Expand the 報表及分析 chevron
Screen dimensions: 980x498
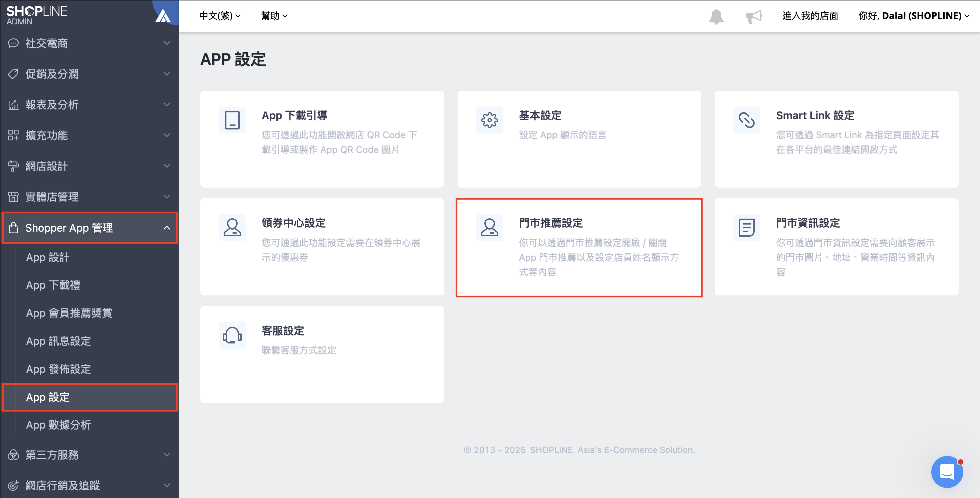tap(167, 104)
